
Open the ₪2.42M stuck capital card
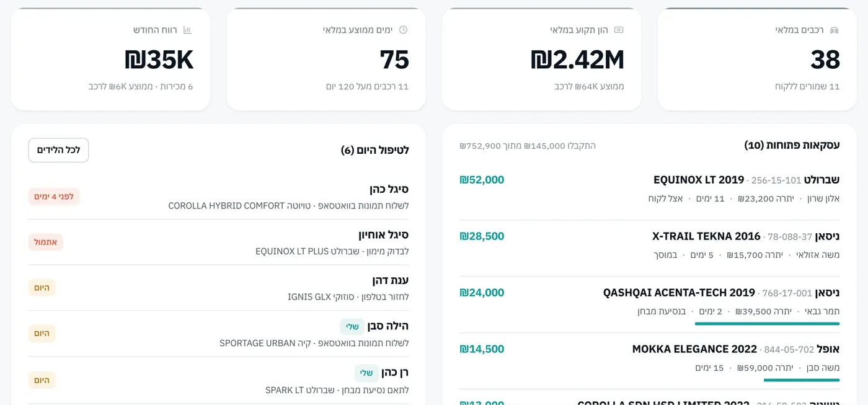click(542, 60)
